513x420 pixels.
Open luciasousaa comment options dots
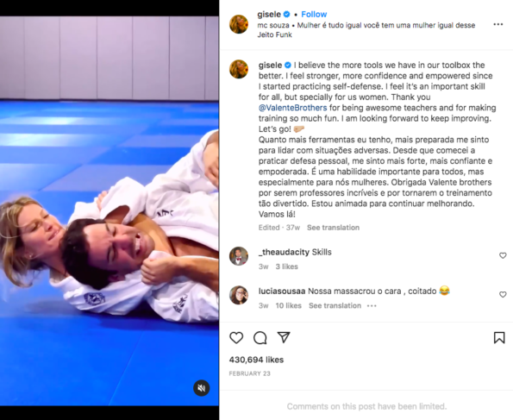(x=372, y=306)
